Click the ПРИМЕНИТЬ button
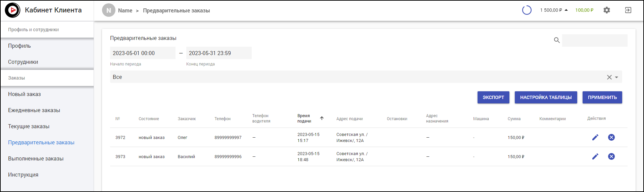The image size is (644, 192). coord(602,97)
